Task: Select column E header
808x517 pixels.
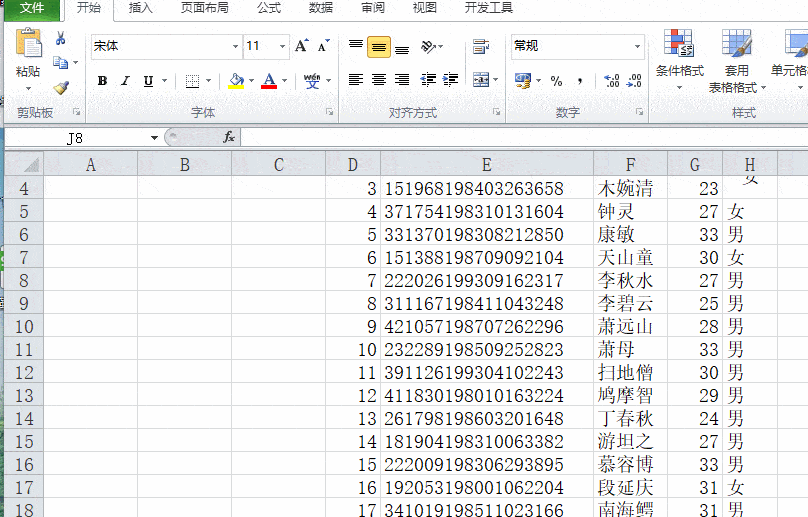Action: coord(486,164)
